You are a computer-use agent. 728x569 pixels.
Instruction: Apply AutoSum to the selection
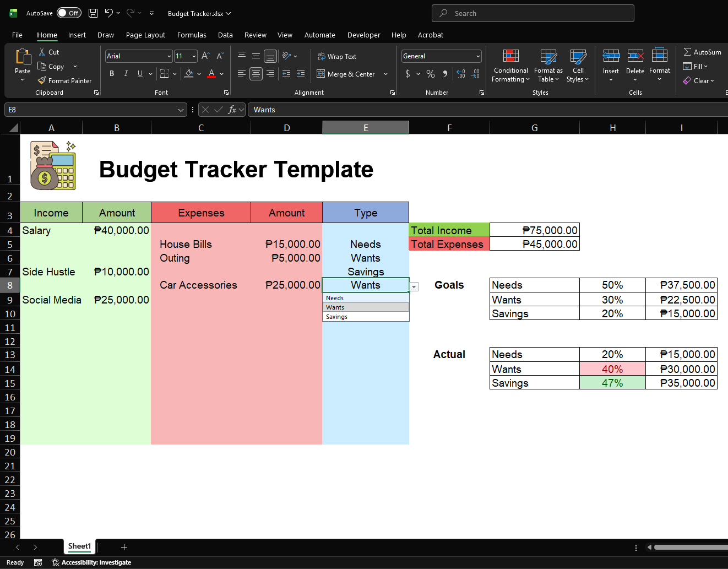pos(703,52)
